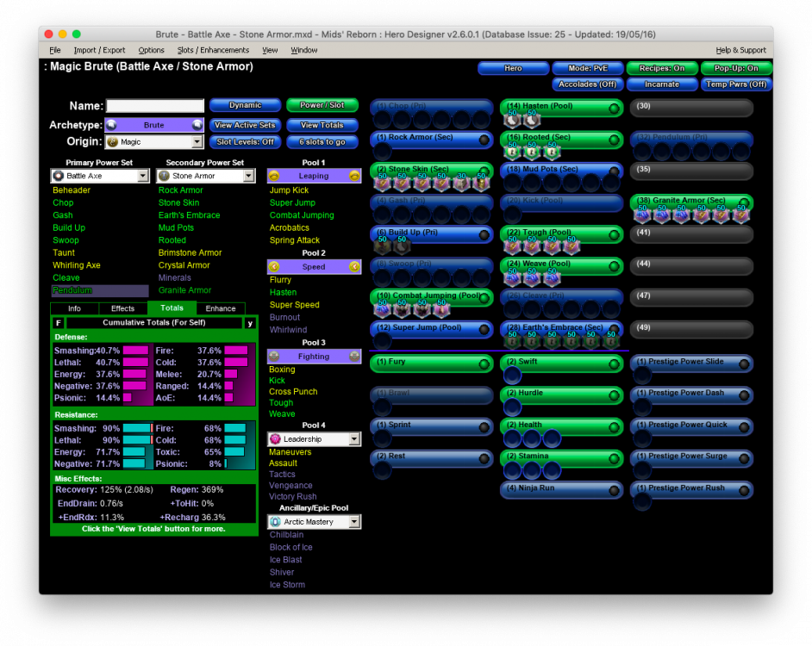Screen dimensions: 812x646
Task: Toggle Rock Armor power activation circle
Action: 484,140
